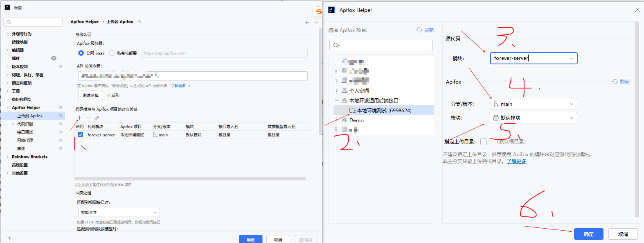
Task: Enable the forever-server mapping checkbox
Action: click(x=80, y=135)
